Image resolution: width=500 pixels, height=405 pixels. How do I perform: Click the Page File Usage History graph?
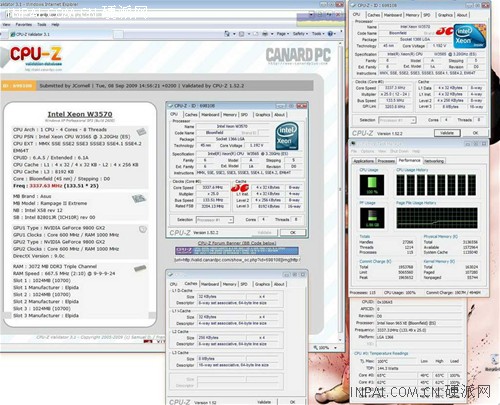[x=437, y=218]
